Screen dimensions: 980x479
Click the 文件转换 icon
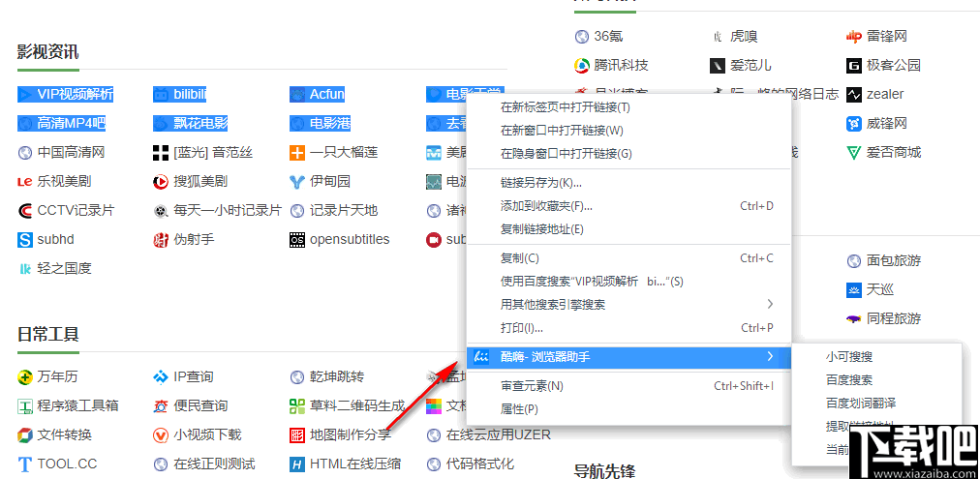[25, 434]
